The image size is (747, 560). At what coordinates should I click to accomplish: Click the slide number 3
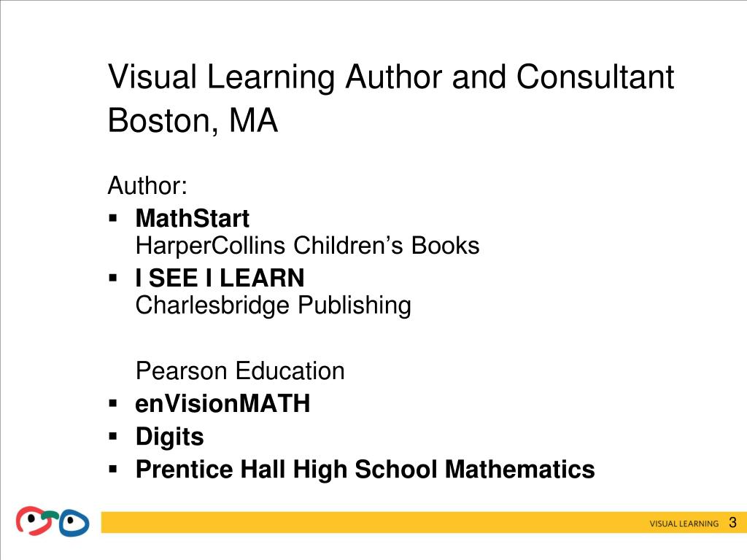click(x=732, y=522)
